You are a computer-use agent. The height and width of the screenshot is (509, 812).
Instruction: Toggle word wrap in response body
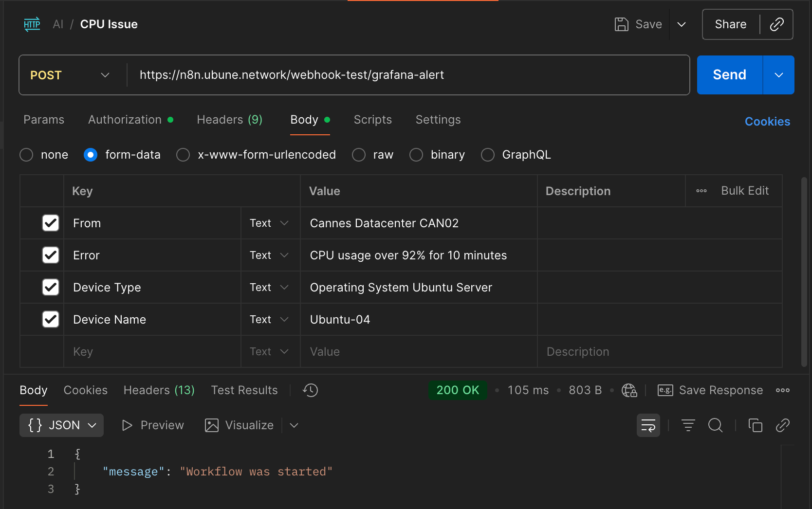(648, 425)
